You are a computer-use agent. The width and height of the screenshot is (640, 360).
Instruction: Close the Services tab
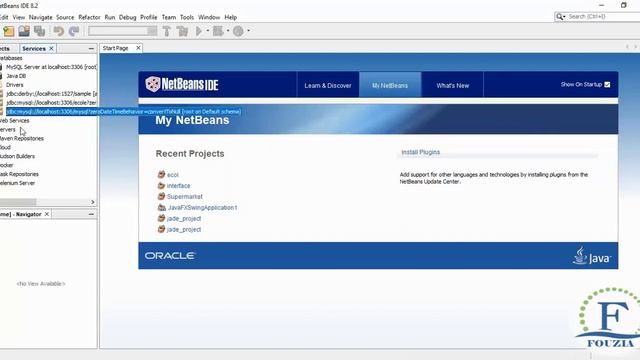pyautogui.click(x=51, y=49)
